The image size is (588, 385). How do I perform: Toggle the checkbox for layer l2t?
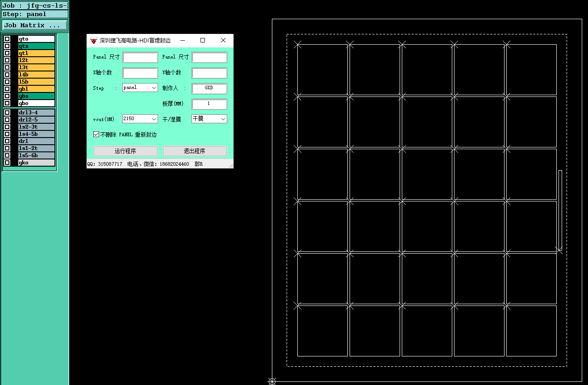coord(7,60)
